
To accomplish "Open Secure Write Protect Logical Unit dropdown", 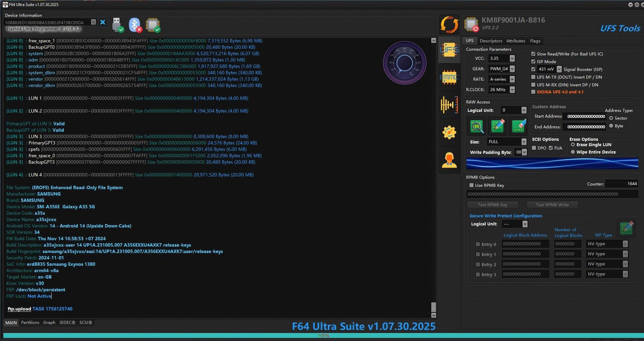I will click(525, 224).
